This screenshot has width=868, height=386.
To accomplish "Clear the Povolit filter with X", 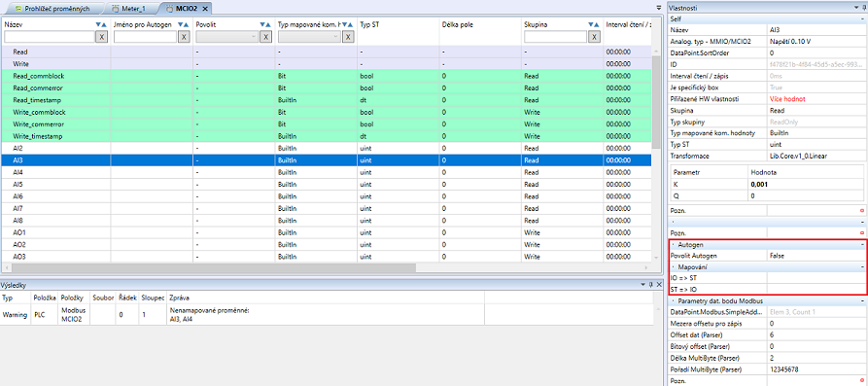I will tap(265, 37).
